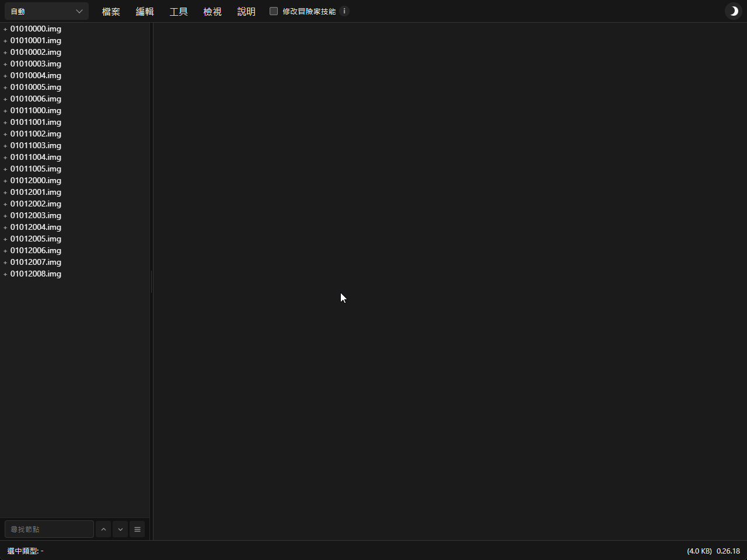The width and height of the screenshot is (747, 560).
Task: Open the 檔案 menu
Action: [x=111, y=11]
